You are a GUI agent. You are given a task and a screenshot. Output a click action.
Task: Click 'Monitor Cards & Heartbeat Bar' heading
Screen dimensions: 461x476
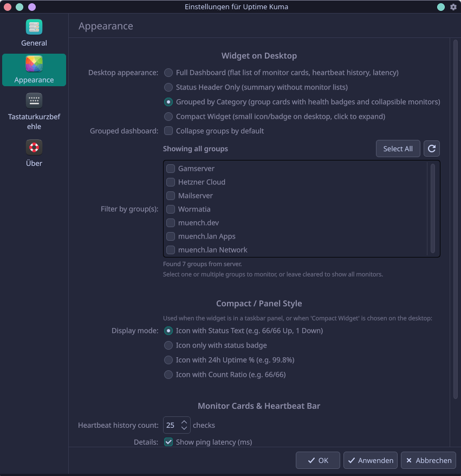tap(259, 406)
